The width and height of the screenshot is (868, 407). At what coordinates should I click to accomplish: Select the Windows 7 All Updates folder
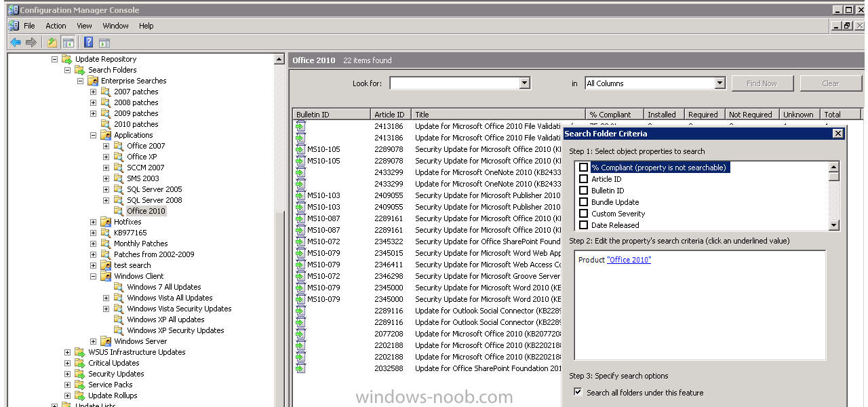(x=164, y=287)
